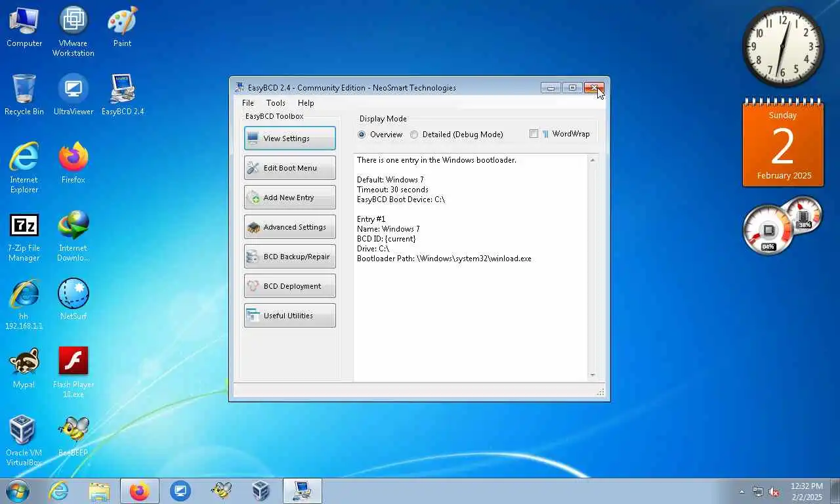
Task: Maximize the EasyBCD window
Action: [572, 88]
